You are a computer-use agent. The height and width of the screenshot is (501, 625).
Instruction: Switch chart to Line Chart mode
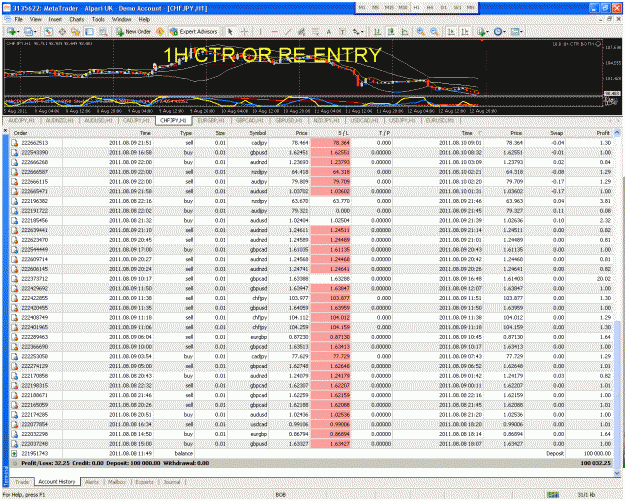(x=404, y=31)
